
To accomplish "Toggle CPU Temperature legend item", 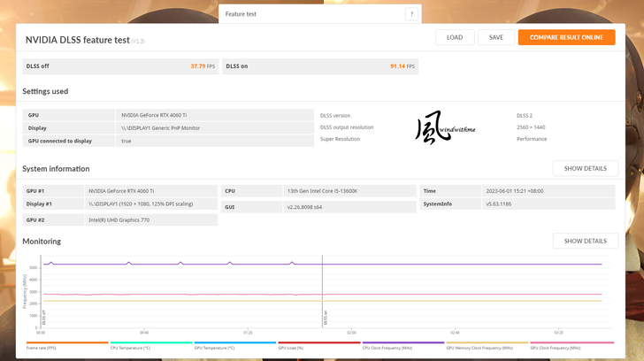I will coord(151,348).
